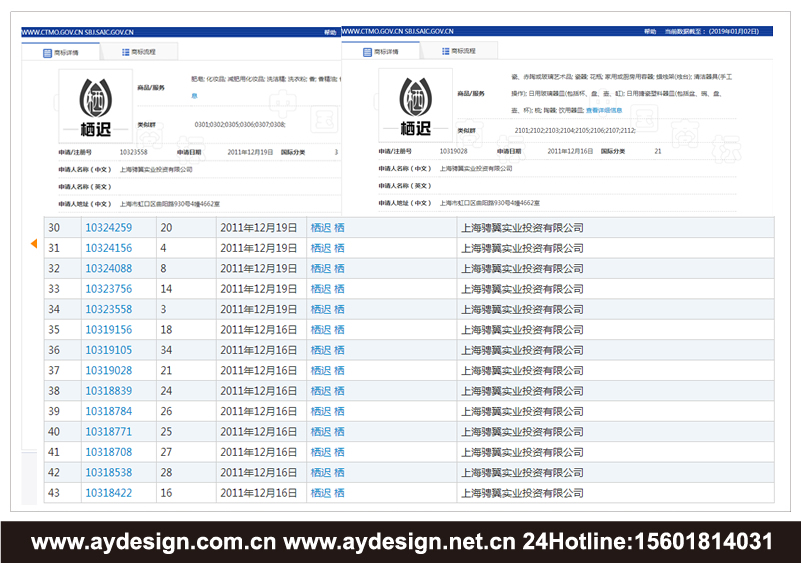Click the orange left arrow beside row 31

pos(34,244)
